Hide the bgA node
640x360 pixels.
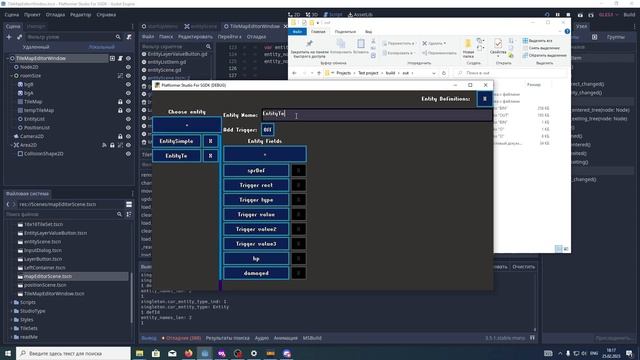128,93
